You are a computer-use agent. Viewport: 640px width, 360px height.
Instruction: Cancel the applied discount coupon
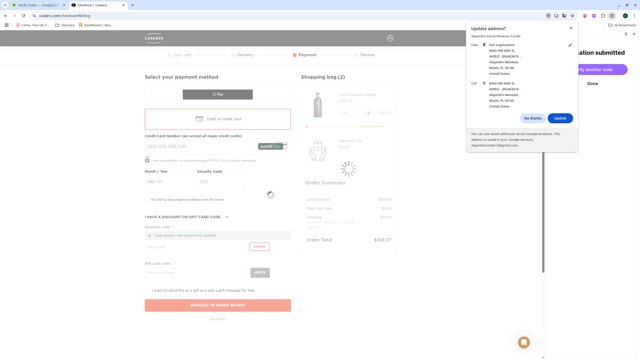coord(259,247)
